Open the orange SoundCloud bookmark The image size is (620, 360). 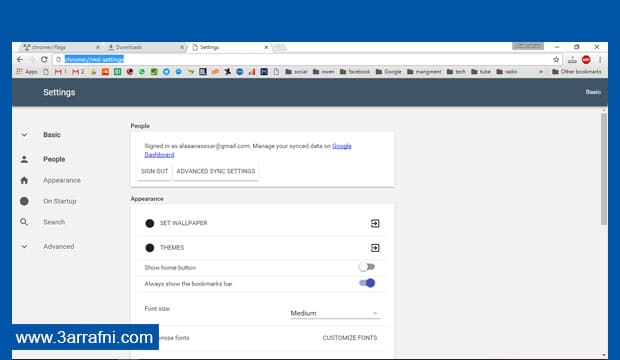(x=105, y=72)
